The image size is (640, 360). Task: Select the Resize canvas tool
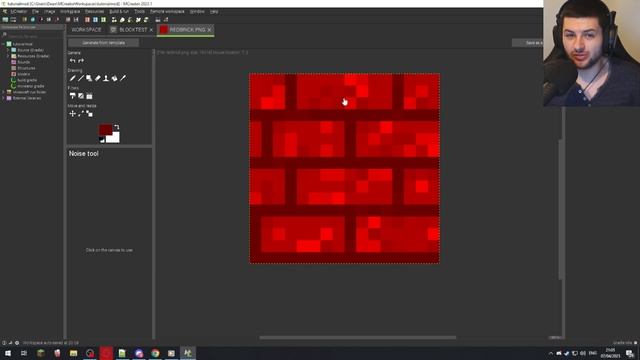click(89, 113)
